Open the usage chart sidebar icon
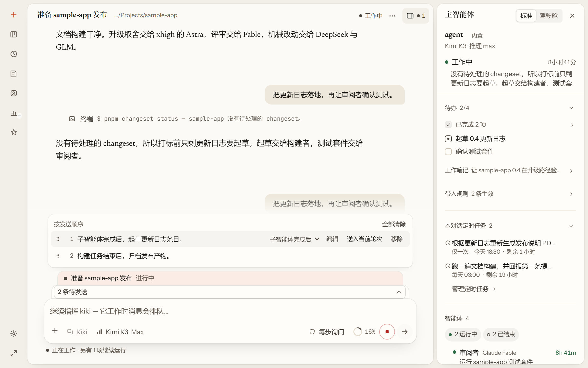This screenshot has width=588, height=368. coord(14,113)
